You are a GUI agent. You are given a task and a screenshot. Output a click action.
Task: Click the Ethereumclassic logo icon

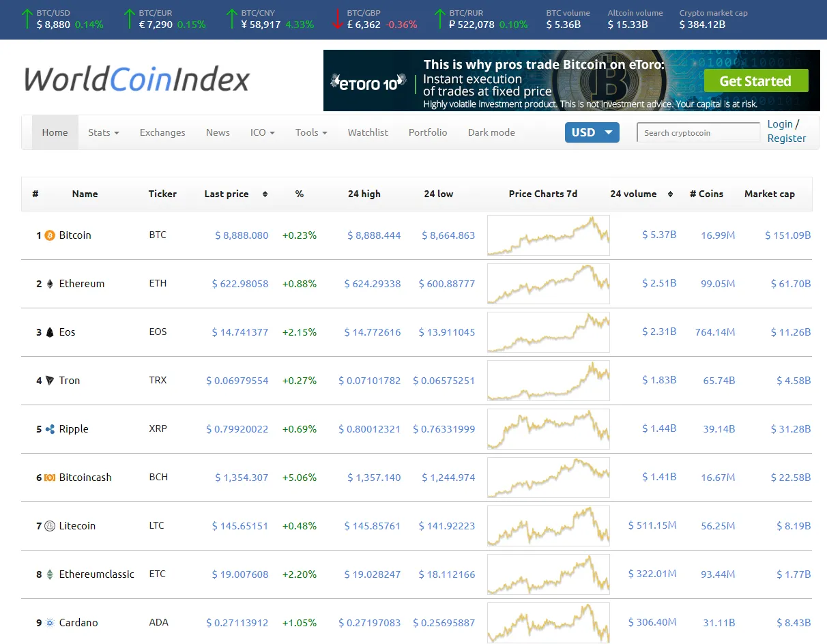[x=49, y=574]
